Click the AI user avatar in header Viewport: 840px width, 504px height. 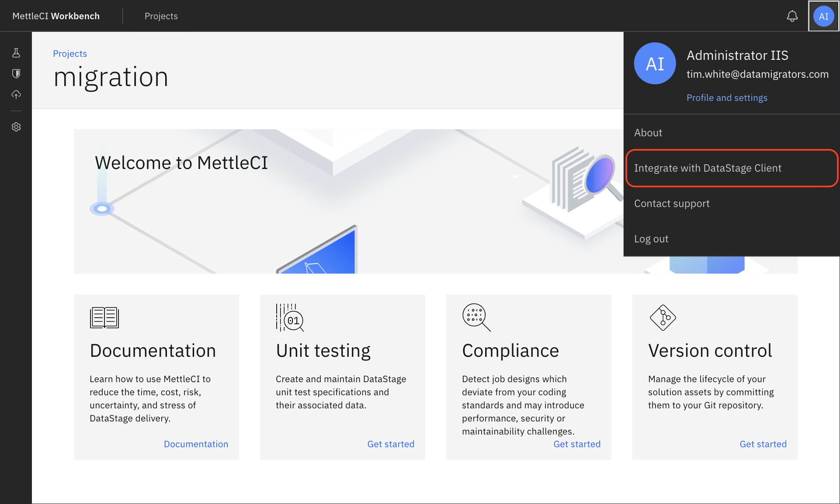point(823,16)
